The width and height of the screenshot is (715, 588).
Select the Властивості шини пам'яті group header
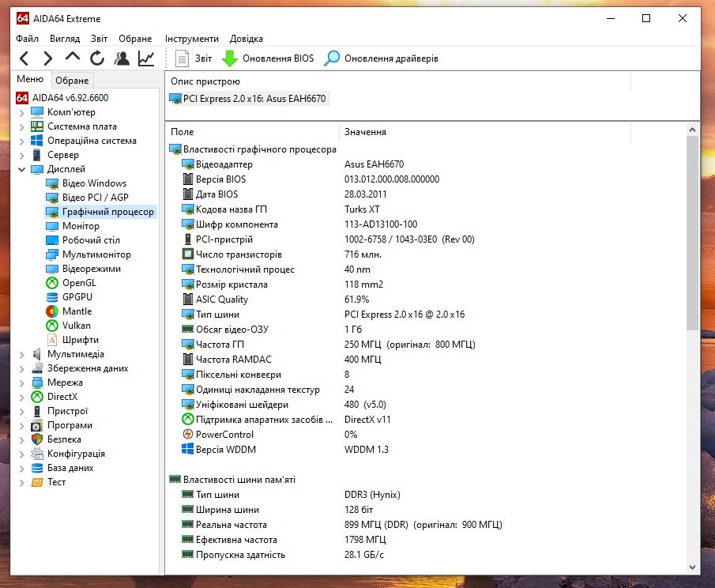(232, 480)
